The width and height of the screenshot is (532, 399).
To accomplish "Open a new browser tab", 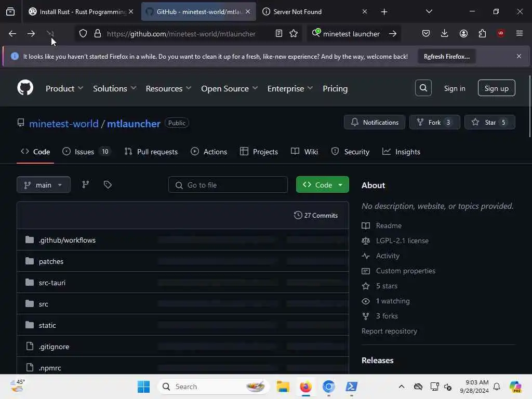I will (384, 11).
